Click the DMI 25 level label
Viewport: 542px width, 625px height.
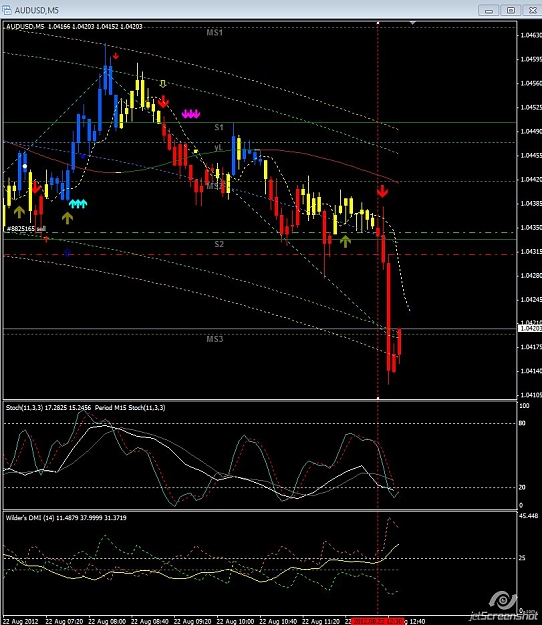pyautogui.click(x=522, y=558)
